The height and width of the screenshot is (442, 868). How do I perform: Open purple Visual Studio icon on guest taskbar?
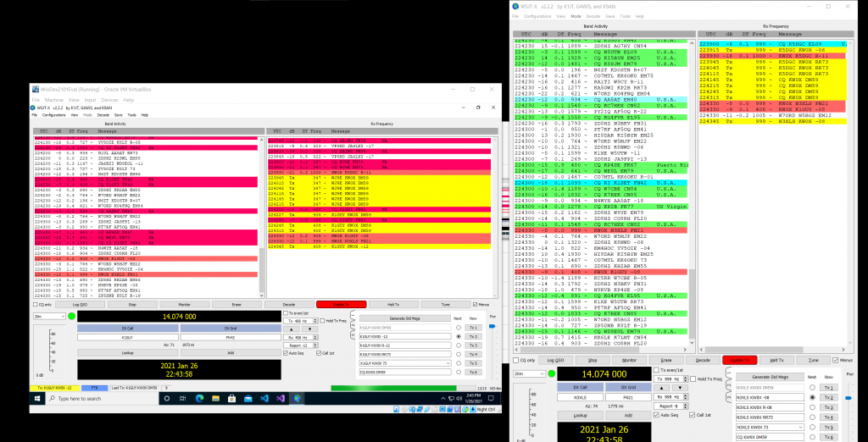point(281,398)
